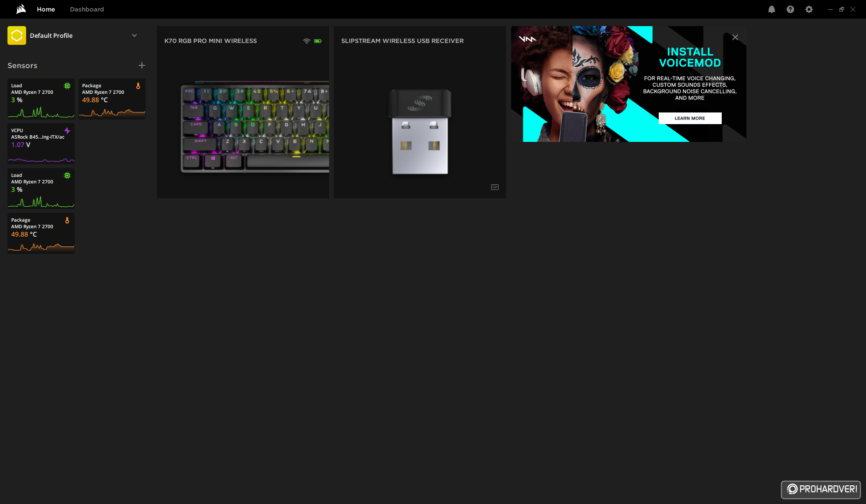Open iCUE settings gear
Screen dimensions: 866x504
[x=809, y=9]
